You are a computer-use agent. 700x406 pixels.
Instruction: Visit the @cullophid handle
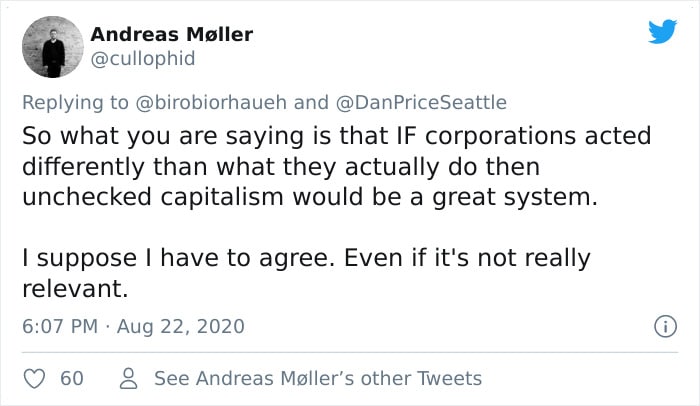[143, 59]
